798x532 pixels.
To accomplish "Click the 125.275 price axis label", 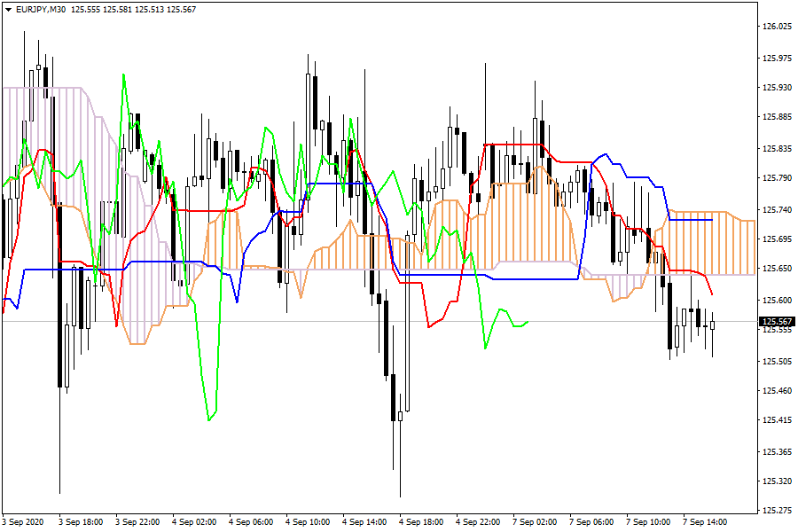I will tap(777, 511).
